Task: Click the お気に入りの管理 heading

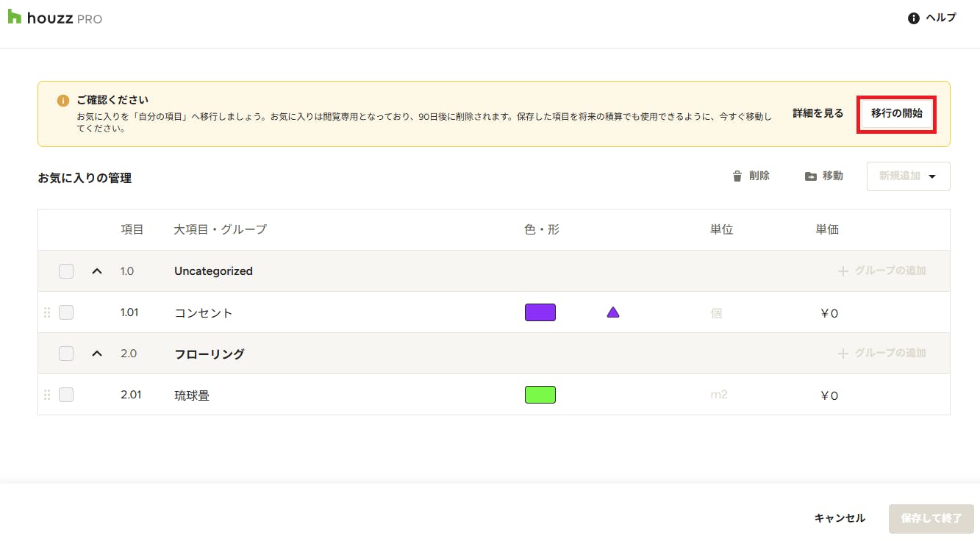Action: click(85, 178)
